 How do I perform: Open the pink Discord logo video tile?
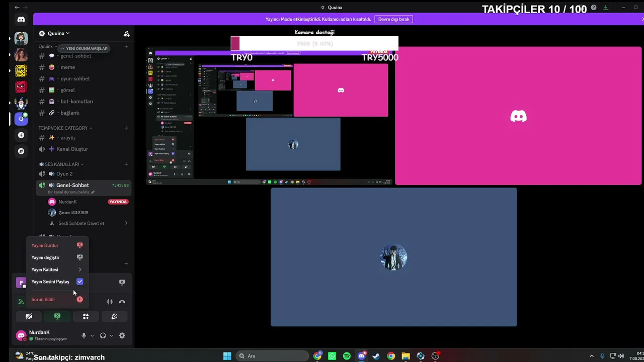click(x=518, y=116)
